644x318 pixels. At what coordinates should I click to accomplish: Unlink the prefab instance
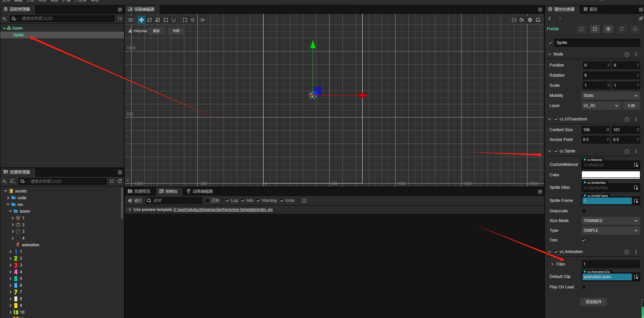(x=595, y=29)
